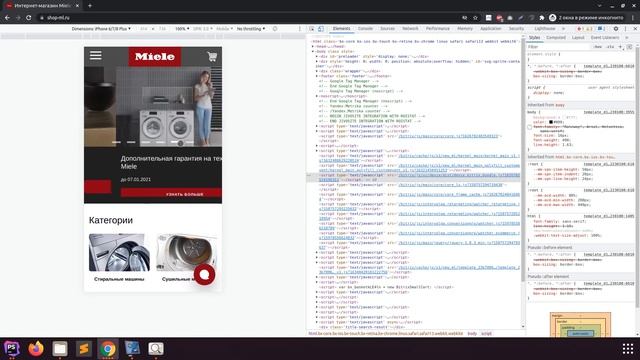Toggle the .cls class editor
The height and width of the screenshot is (360, 640).
tap(610, 47)
